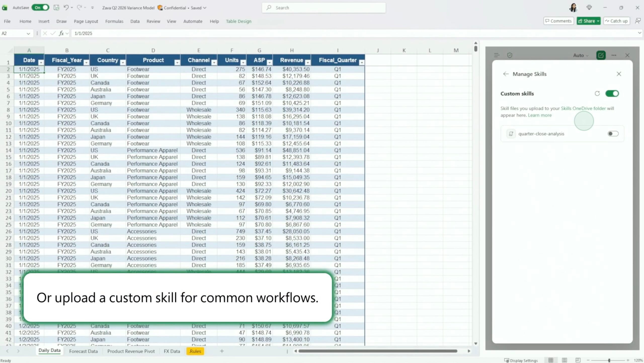Viewport: 644px width, 363px height.
Task: Switch to Page Break Preview icon
Action: click(x=578, y=360)
